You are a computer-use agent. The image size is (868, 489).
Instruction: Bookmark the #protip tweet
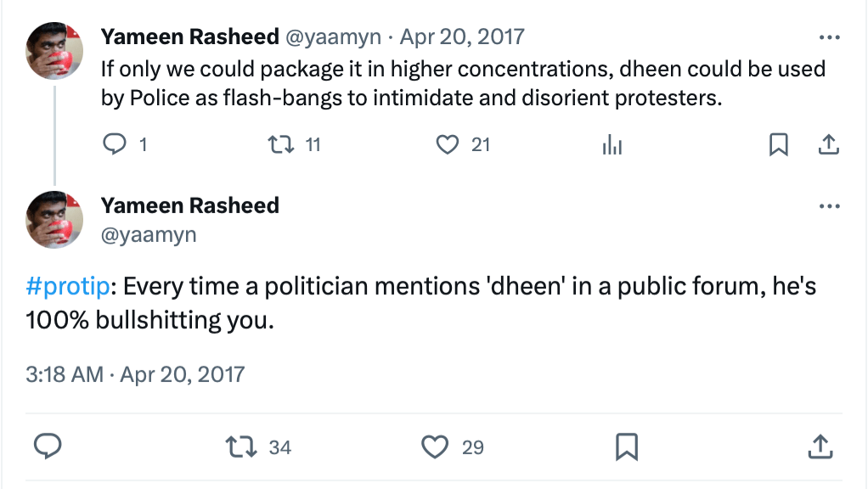coord(627,446)
